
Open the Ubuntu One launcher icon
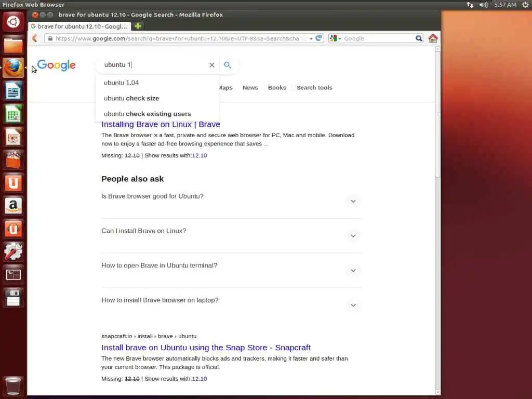click(13, 182)
